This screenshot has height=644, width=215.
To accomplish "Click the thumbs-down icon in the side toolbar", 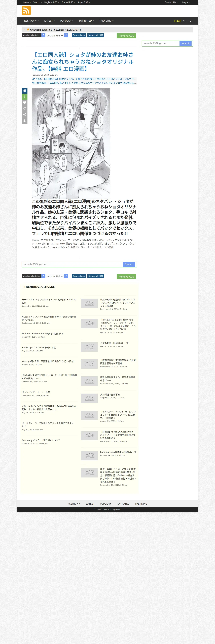I will pyautogui.click(x=24, y=109).
